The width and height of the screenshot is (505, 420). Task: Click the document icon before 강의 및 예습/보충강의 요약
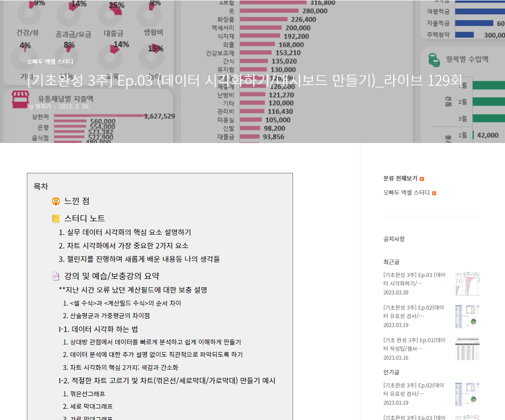click(55, 276)
